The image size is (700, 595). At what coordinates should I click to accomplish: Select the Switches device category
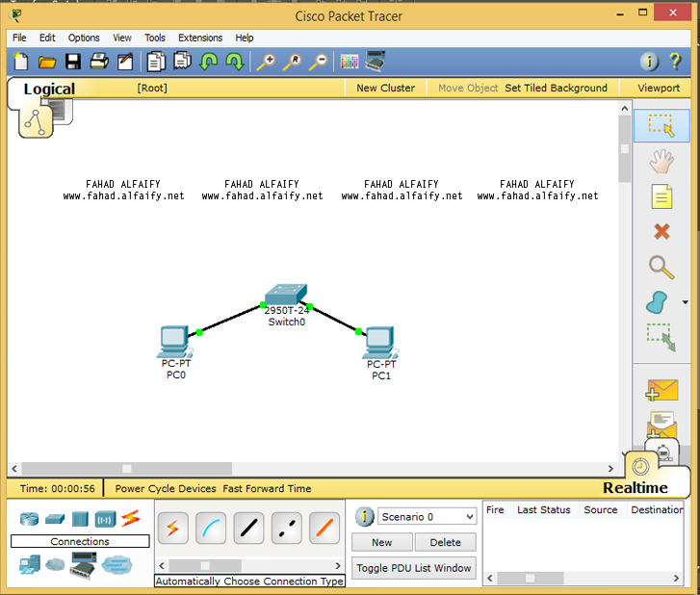pyautogui.click(x=55, y=519)
